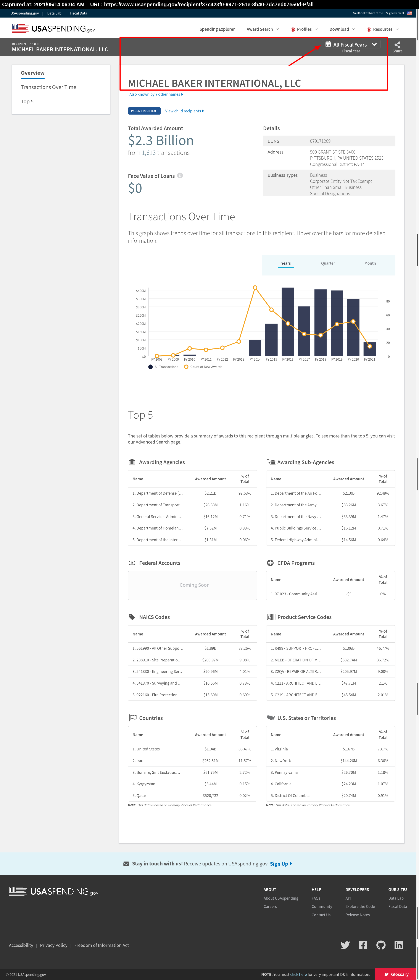Click the Share icon

point(397,45)
